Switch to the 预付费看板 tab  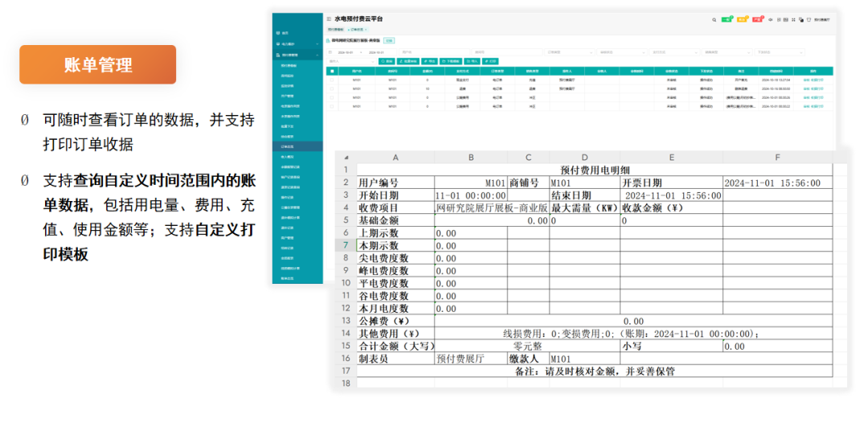(334, 29)
